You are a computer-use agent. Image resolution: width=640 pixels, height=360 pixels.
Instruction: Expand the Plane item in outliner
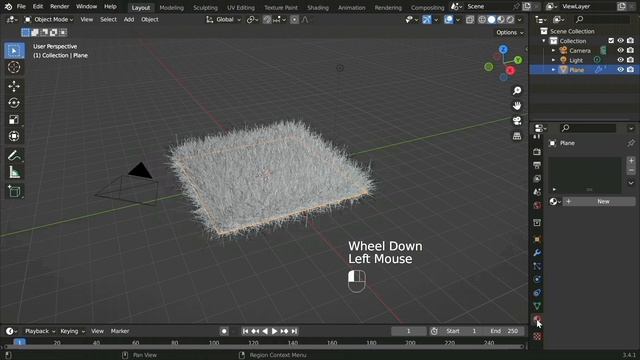coord(553,70)
